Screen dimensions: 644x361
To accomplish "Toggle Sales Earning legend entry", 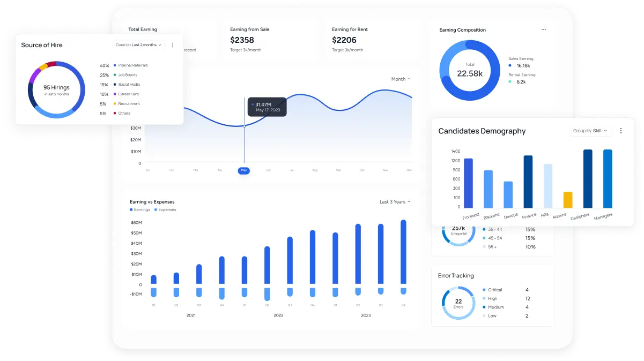I will (510, 65).
